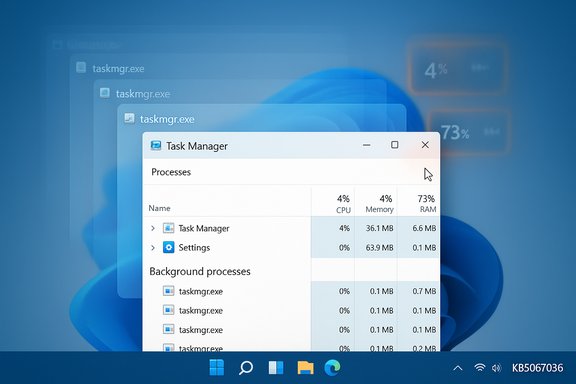
Task: Close the Task Manager window
Action: pos(425,145)
